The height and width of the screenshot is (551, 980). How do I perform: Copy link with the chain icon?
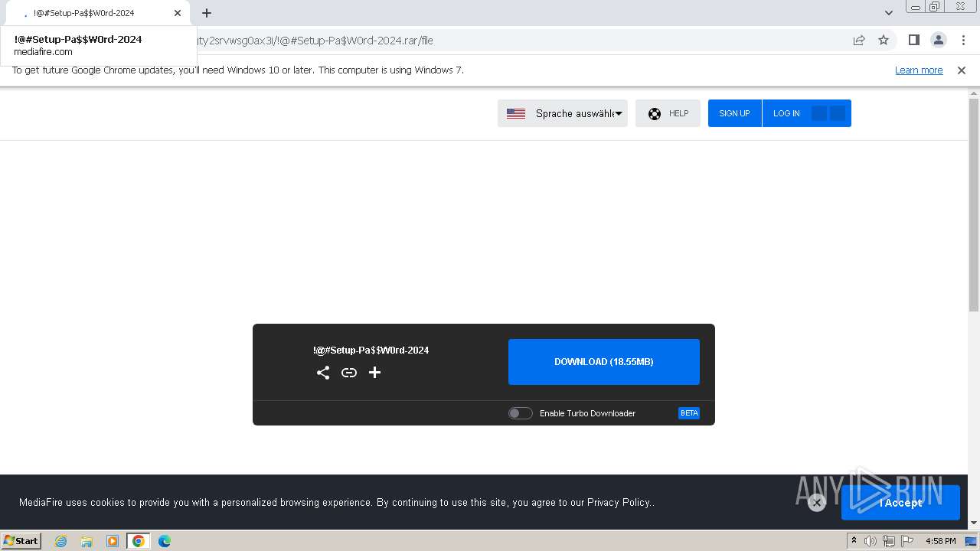tap(349, 373)
